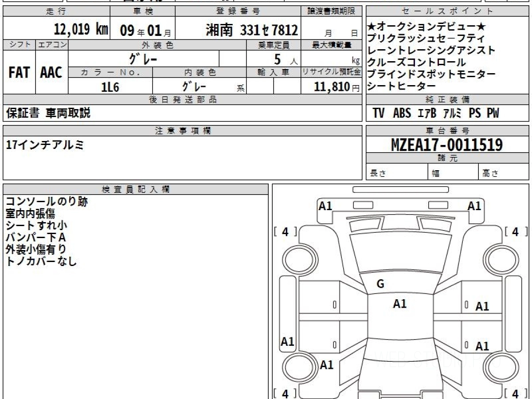Select the 後日発送部品 header

(x=182, y=100)
